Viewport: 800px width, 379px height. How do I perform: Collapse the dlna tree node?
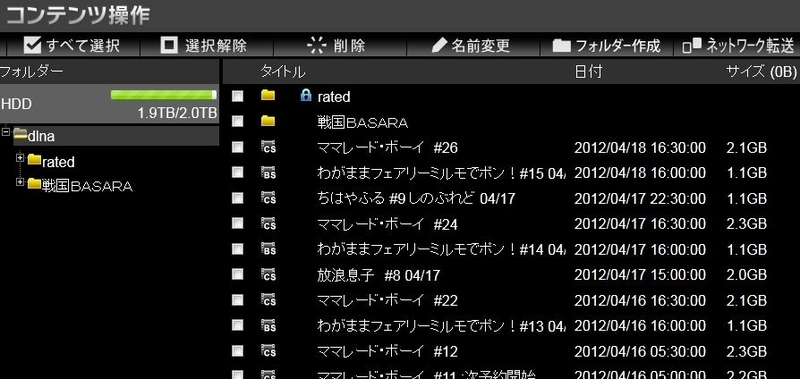pyautogui.click(x=6, y=132)
